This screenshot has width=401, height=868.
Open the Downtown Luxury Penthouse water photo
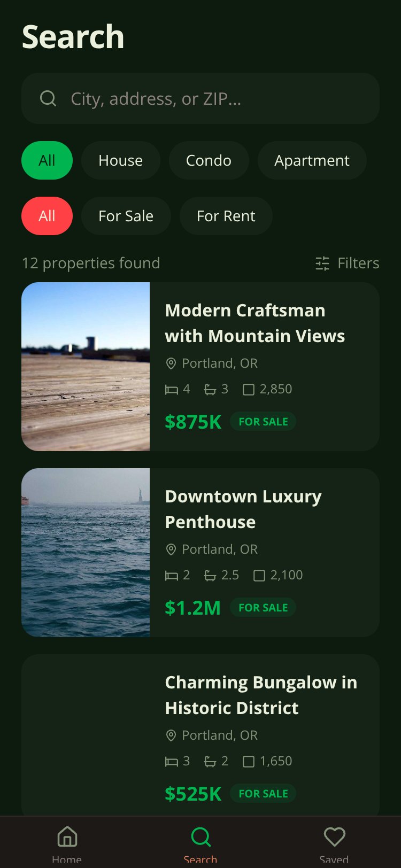86,553
